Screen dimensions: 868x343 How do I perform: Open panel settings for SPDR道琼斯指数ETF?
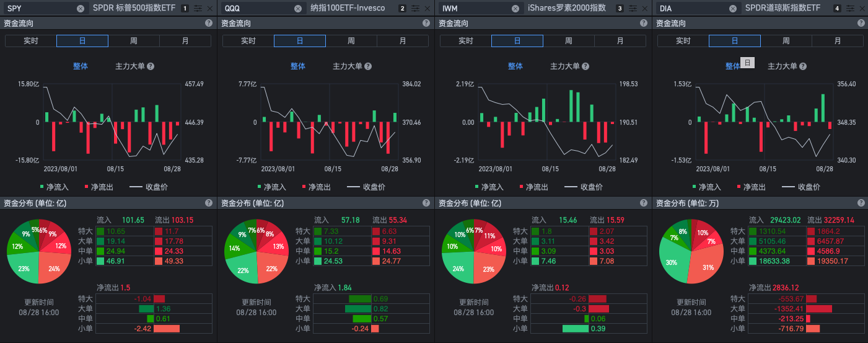coord(851,9)
